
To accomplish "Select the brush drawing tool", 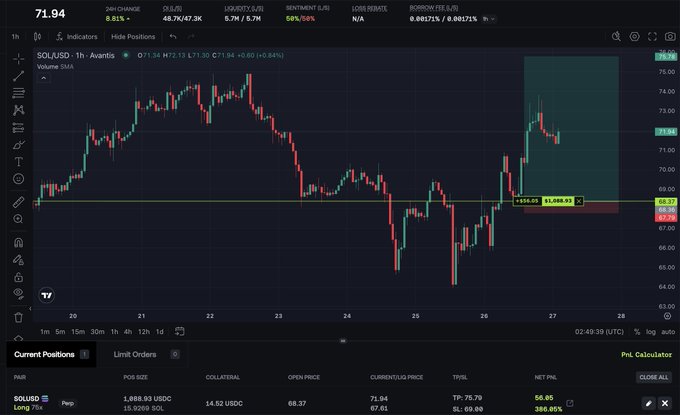I will pos(18,144).
